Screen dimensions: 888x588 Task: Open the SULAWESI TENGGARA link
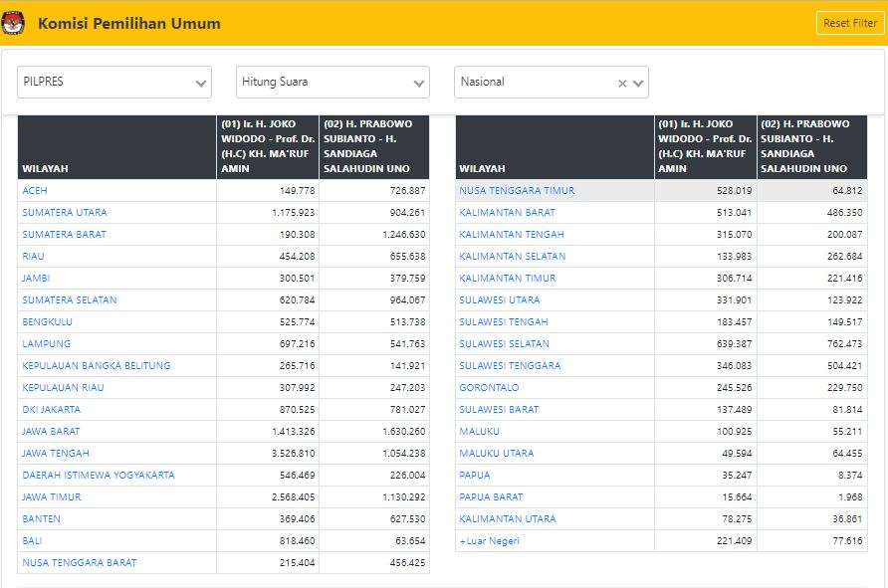coord(510,365)
